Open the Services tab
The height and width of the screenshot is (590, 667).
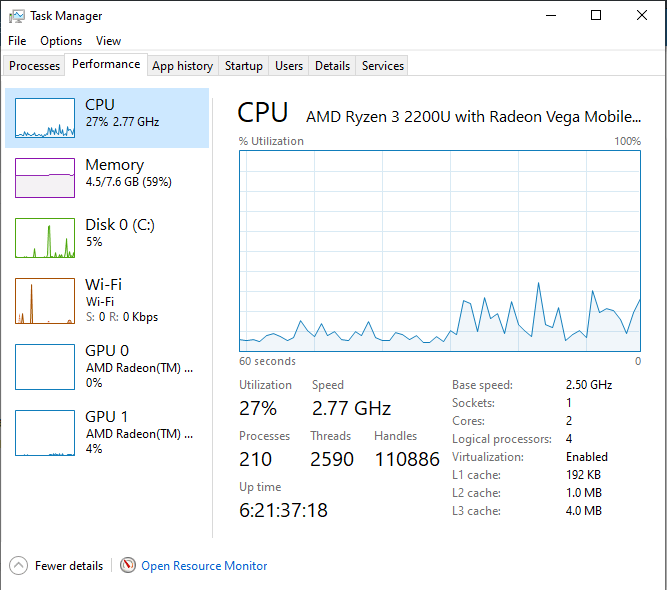point(383,66)
